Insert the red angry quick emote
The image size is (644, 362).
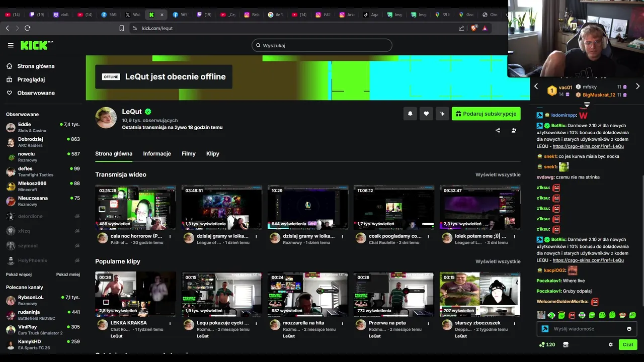click(572, 315)
